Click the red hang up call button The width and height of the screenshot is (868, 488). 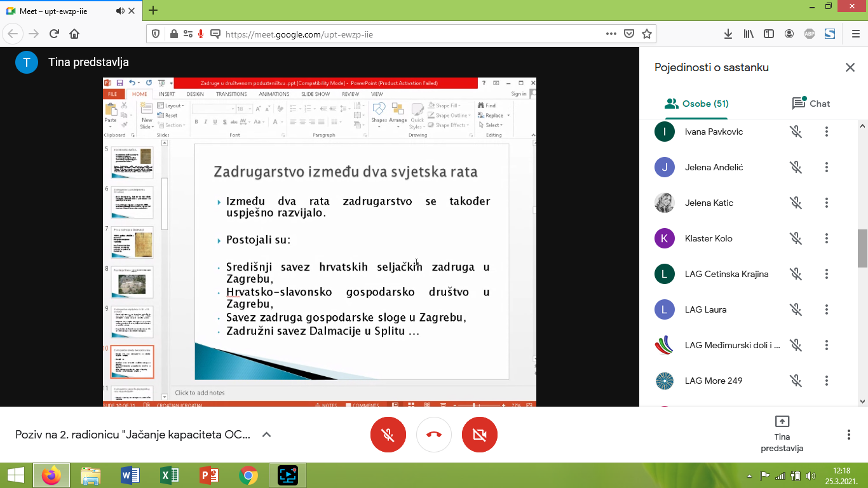(x=434, y=435)
